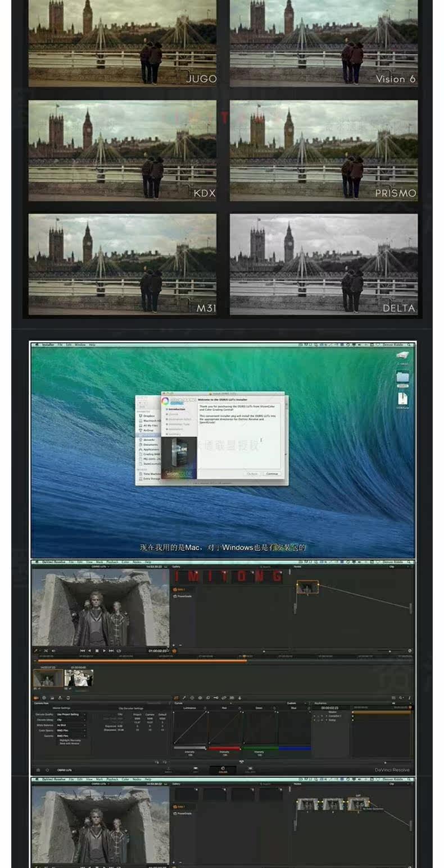This screenshot has height=868, width=444.
Task: Select PowerGrade album in bottom Resolve gallery
Action: 184,814
